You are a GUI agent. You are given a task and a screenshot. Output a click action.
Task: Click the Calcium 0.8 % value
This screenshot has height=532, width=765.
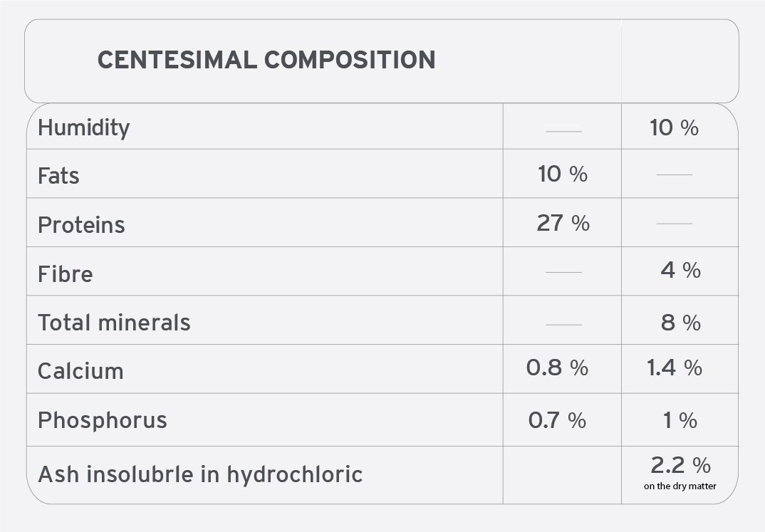click(557, 367)
